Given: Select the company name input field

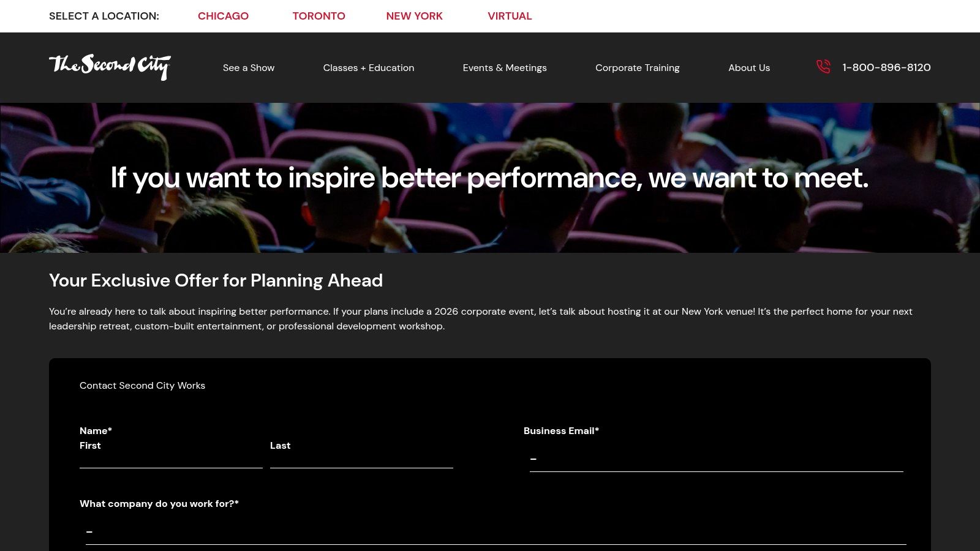Looking at the screenshot, I should [496, 532].
